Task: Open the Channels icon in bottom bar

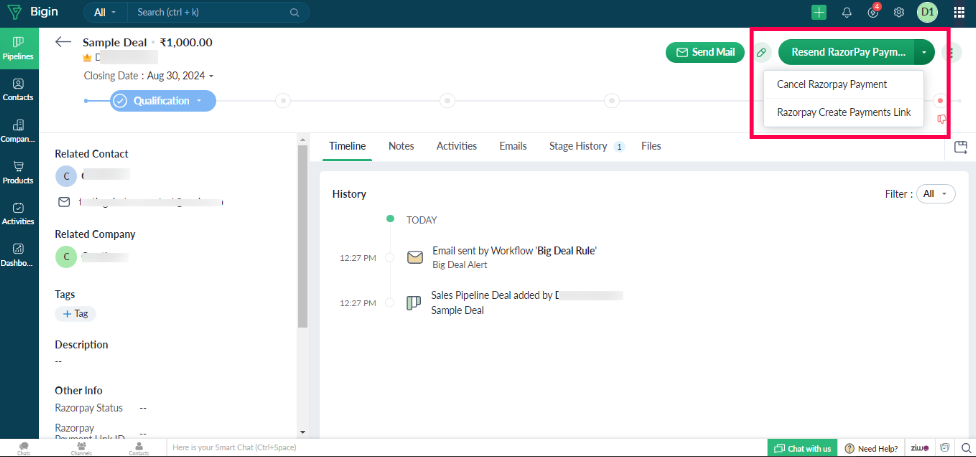Action: pos(82,448)
